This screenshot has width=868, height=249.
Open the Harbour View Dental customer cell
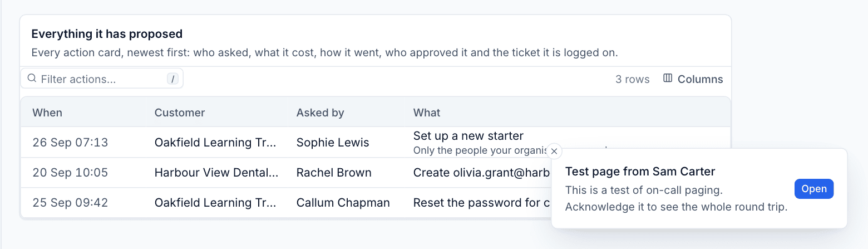point(216,173)
